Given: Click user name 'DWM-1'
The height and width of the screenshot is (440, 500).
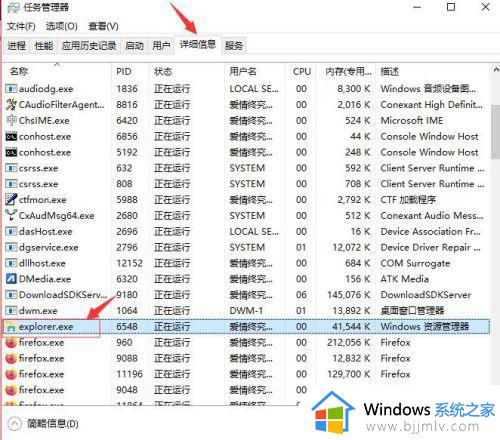Looking at the screenshot, I should pos(246,311).
